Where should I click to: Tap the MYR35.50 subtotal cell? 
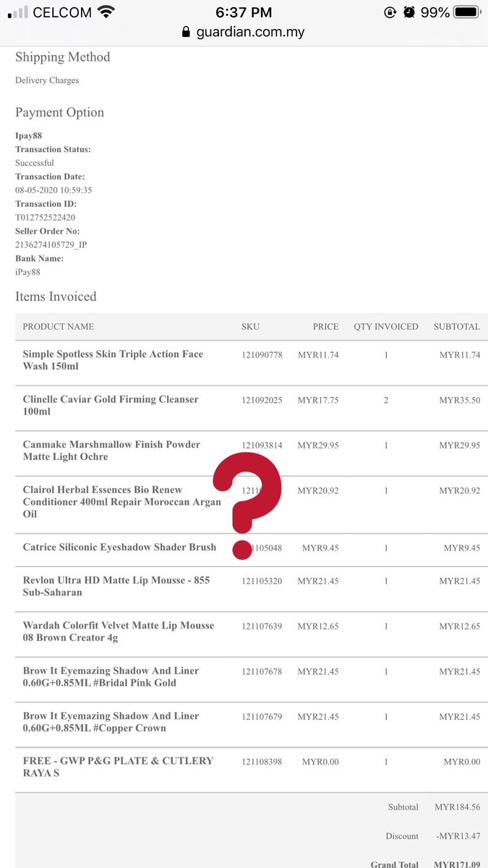coord(460,400)
